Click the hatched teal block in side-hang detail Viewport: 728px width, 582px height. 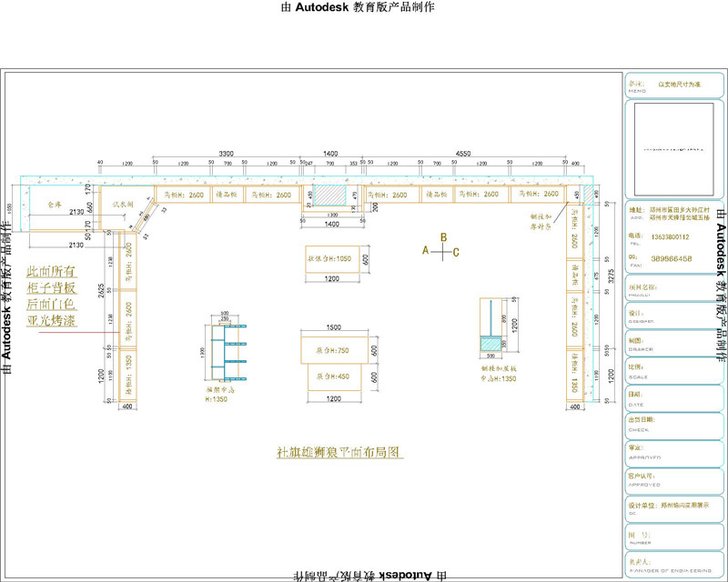[x=490, y=344]
